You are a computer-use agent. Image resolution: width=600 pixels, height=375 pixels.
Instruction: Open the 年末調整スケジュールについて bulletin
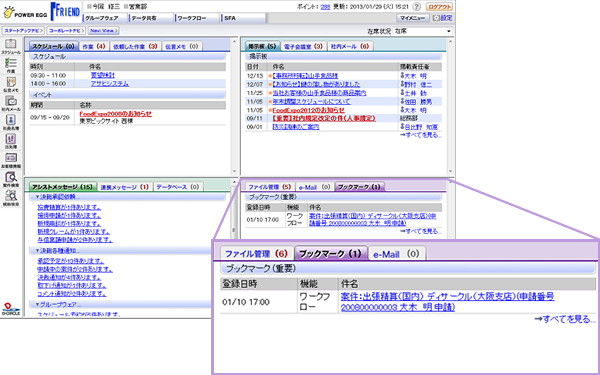coord(311,102)
